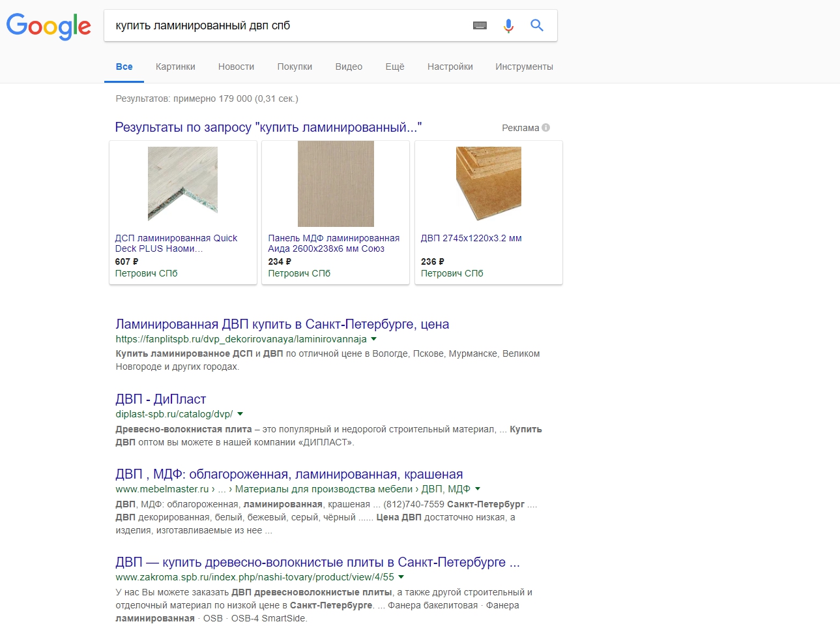Open the ДСП ламинированная Quick Deck product thumbnail
This screenshot has width=840, height=626.
click(x=182, y=185)
